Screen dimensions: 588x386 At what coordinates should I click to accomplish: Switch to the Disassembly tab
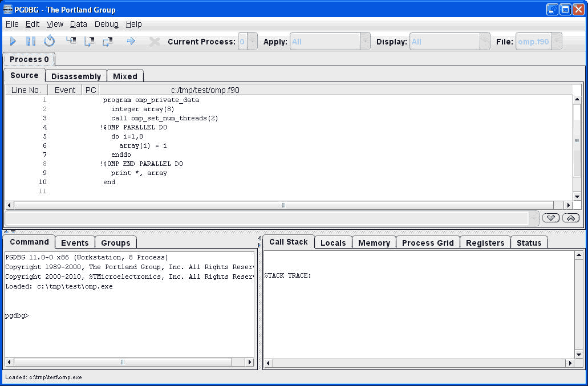pyautogui.click(x=76, y=76)
